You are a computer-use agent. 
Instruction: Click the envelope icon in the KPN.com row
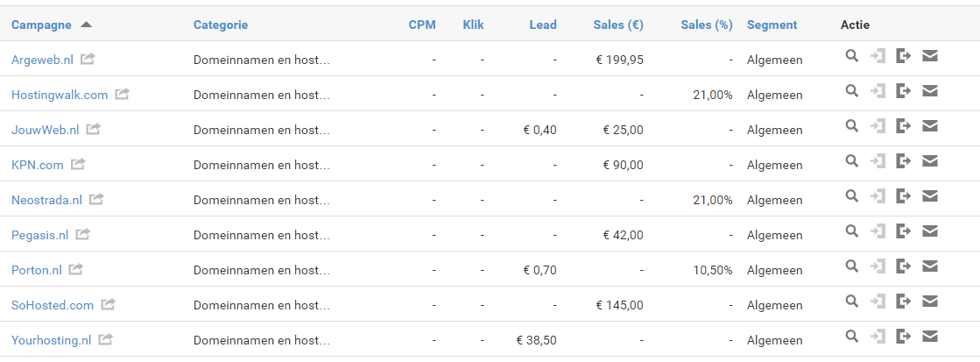coord(930,161)
